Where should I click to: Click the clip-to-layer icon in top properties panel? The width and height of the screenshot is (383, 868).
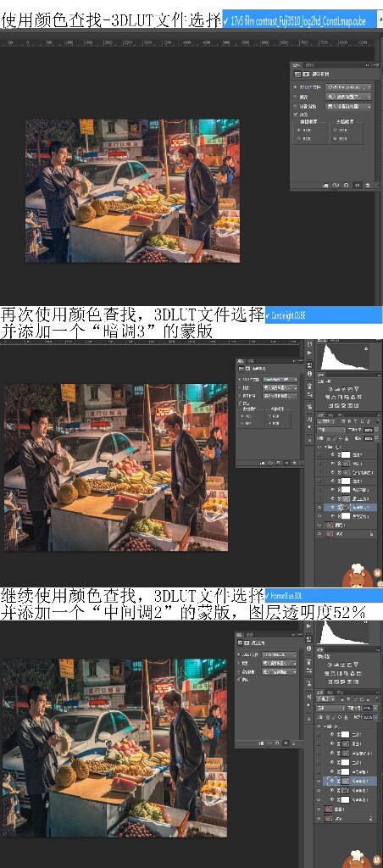pyautogui.click(x=325, y=186)
